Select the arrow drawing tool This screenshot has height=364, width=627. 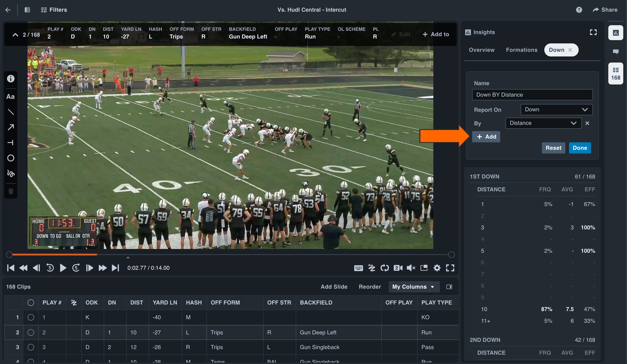pyautogui.click(x=11, y=127)
